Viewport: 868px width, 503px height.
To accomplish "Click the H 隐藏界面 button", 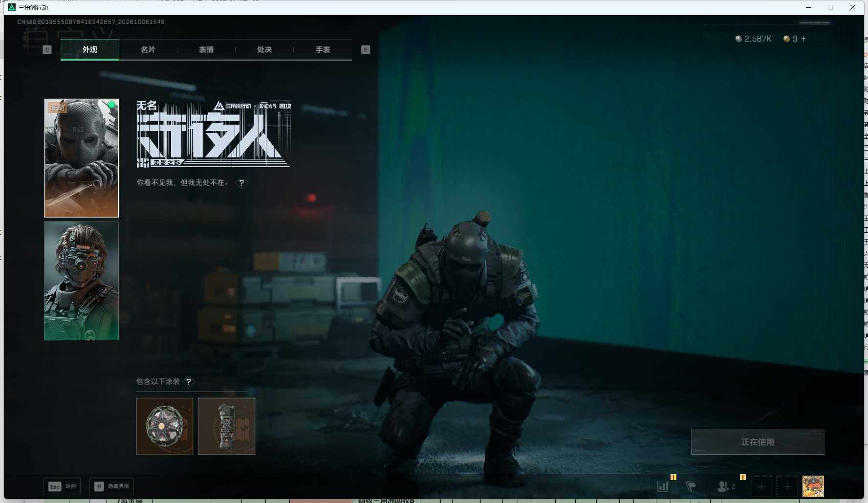I will click(111, 486).
